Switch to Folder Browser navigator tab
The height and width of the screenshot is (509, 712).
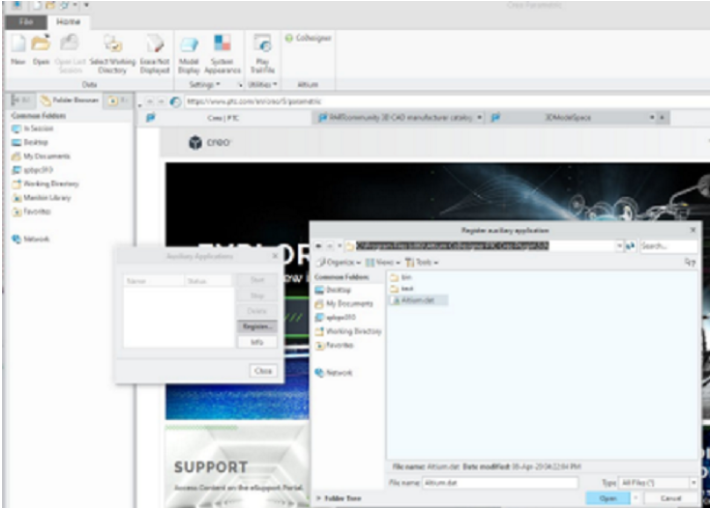click(69, 100)
